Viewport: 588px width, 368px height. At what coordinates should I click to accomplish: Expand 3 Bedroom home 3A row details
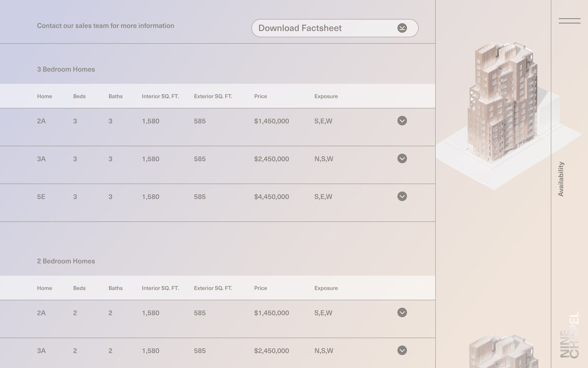(402, 159)
